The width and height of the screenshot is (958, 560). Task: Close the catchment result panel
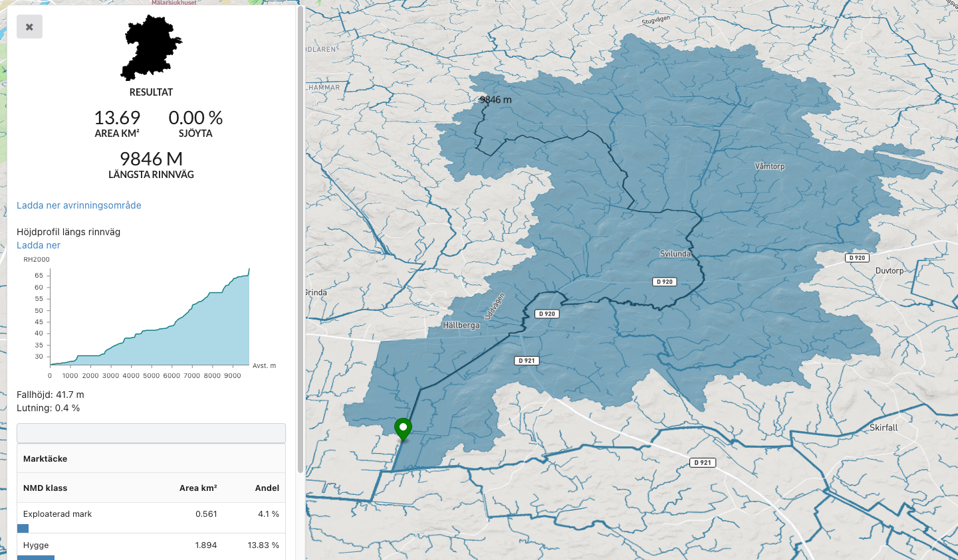click(29, 27)
